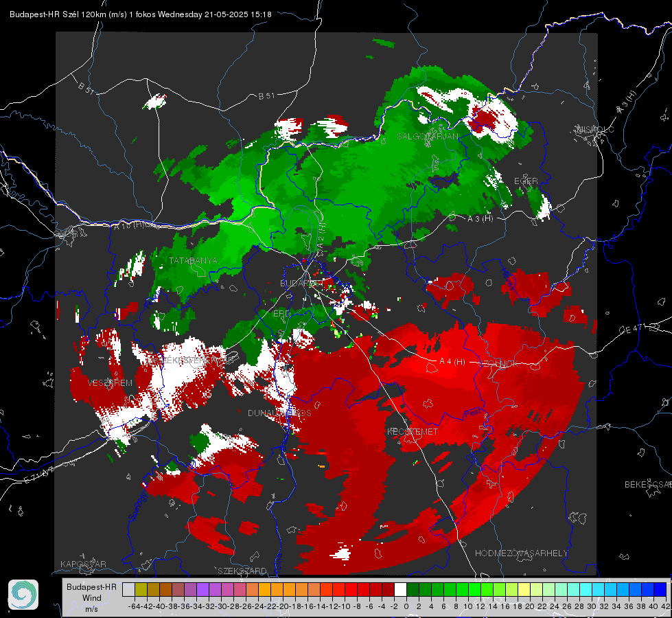Click the SALGOTARJAN city label
The image size is (672, 618).
(x=427, y=137)
